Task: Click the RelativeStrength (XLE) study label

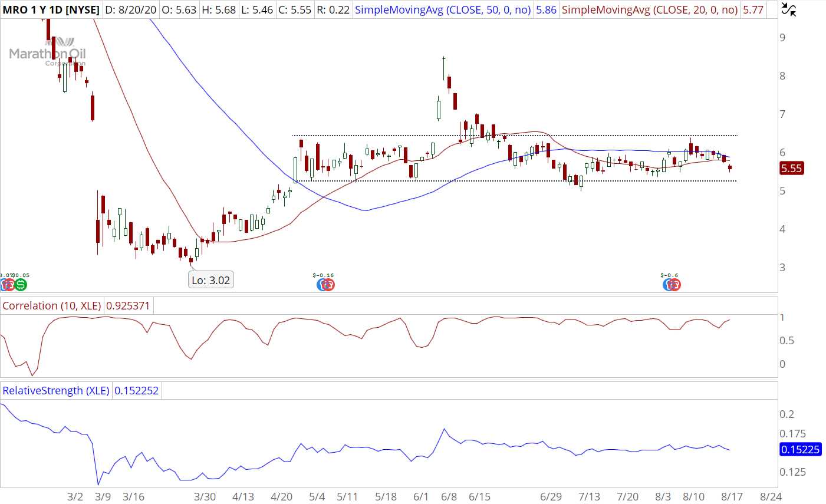Action: pos(55,391)
